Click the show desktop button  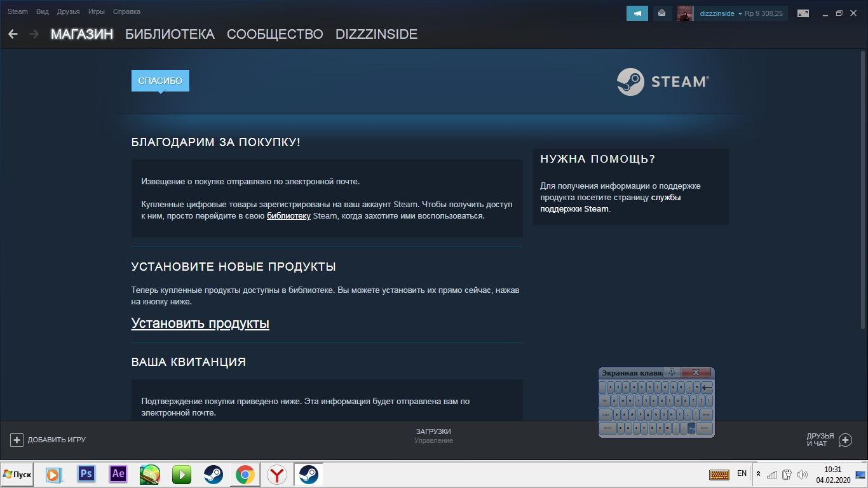[x=862, y=475]
